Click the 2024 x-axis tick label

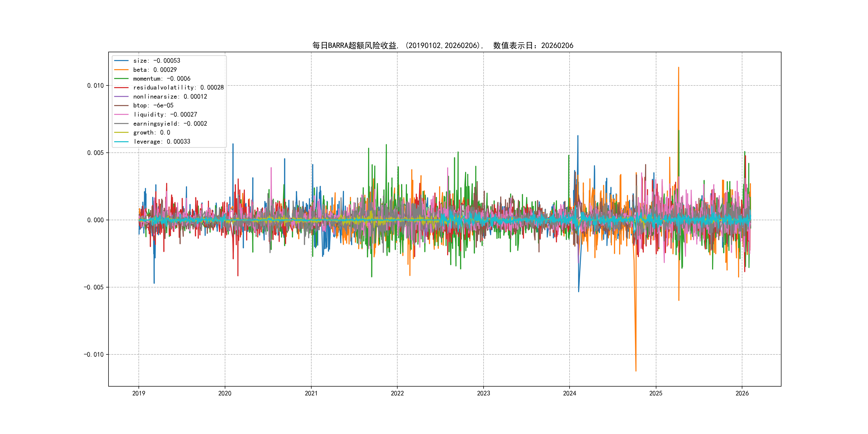(570, 393)
